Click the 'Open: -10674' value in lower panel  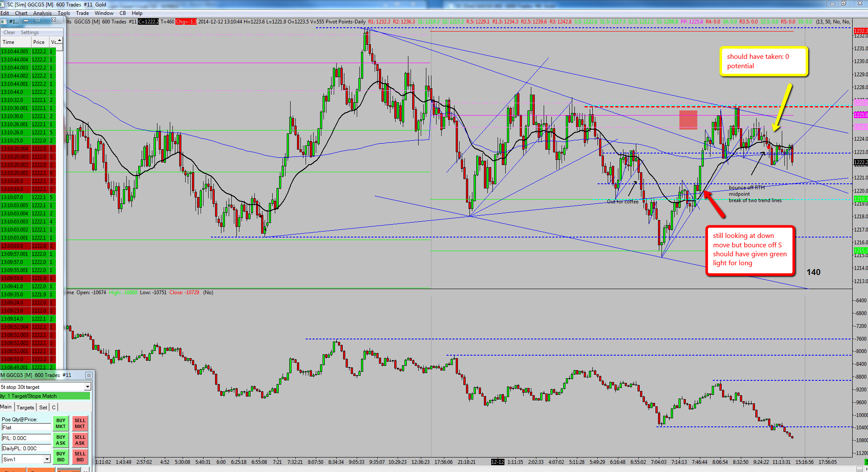point(91,292)
